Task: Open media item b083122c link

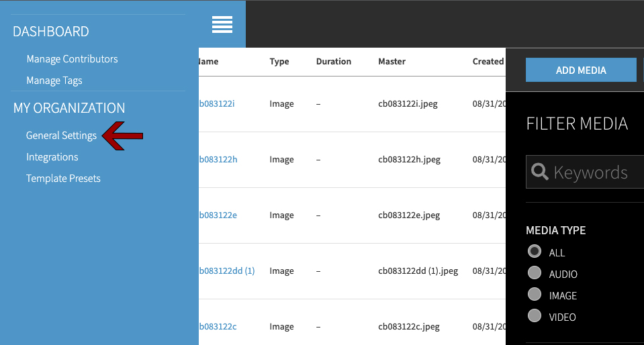Action: (x=218, y=327)
